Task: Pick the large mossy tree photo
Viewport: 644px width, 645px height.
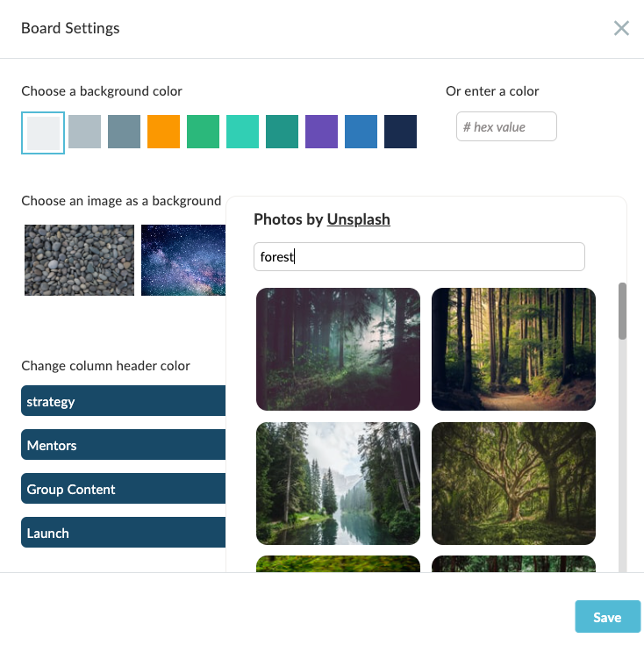Action: point(513,484)
